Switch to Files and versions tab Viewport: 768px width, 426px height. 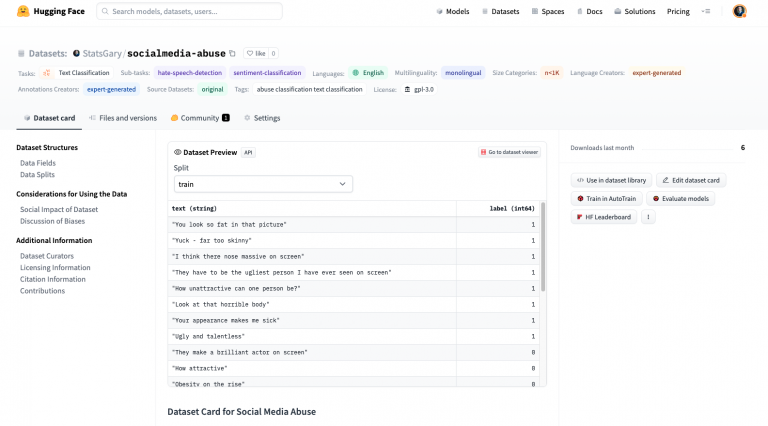[123, 118]
